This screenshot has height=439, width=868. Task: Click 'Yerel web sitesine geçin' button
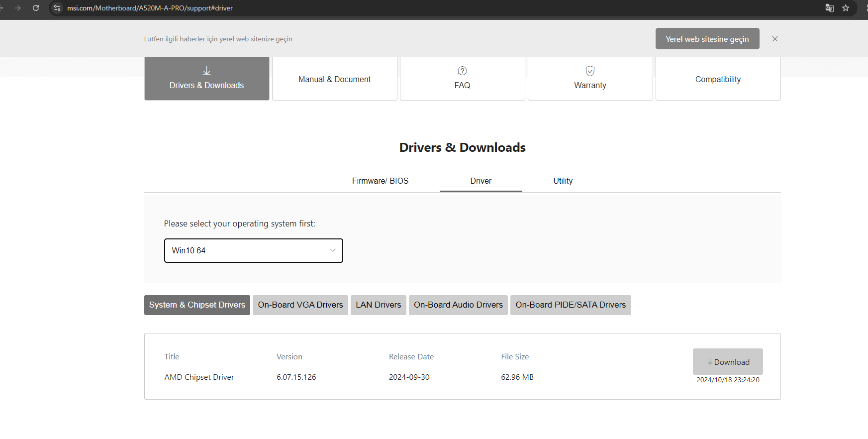tap(707, 39)
